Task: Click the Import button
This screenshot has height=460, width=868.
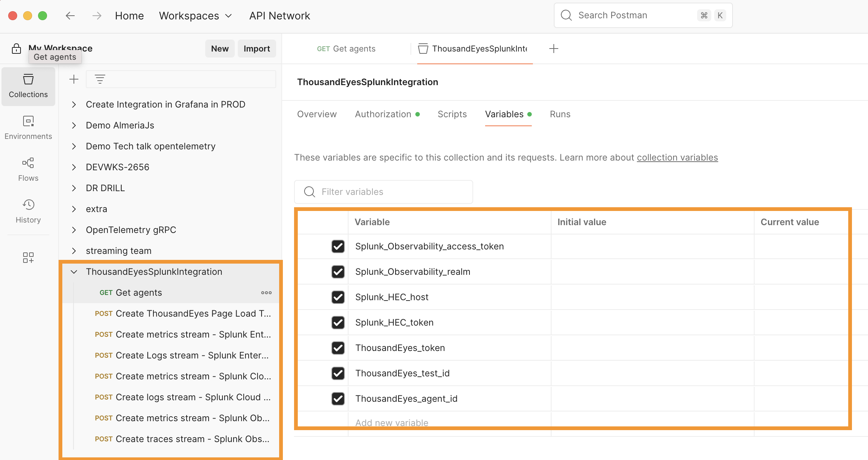Action: point(257,49)
